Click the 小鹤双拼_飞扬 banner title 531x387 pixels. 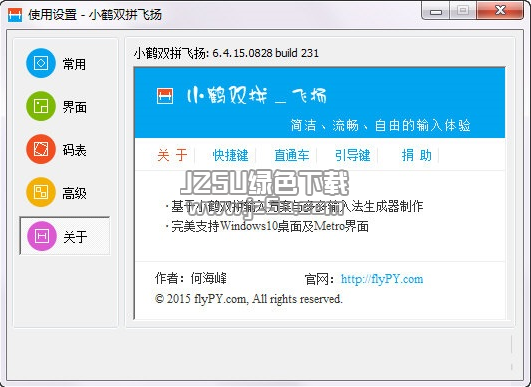click(257, 95)
